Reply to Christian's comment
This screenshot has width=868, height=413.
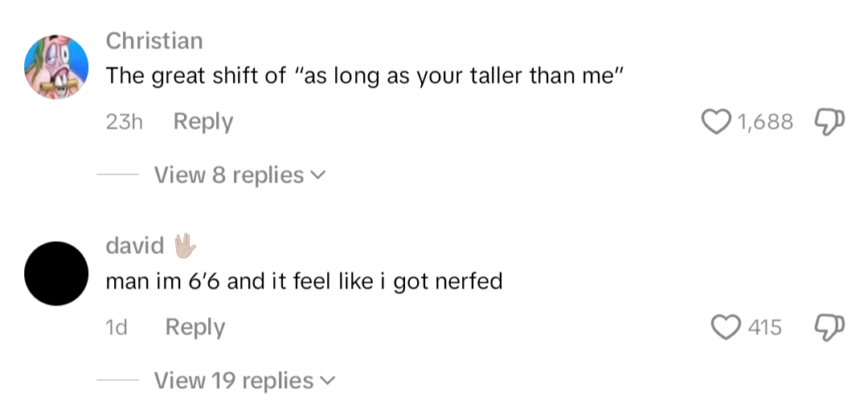tap(203, 122)
